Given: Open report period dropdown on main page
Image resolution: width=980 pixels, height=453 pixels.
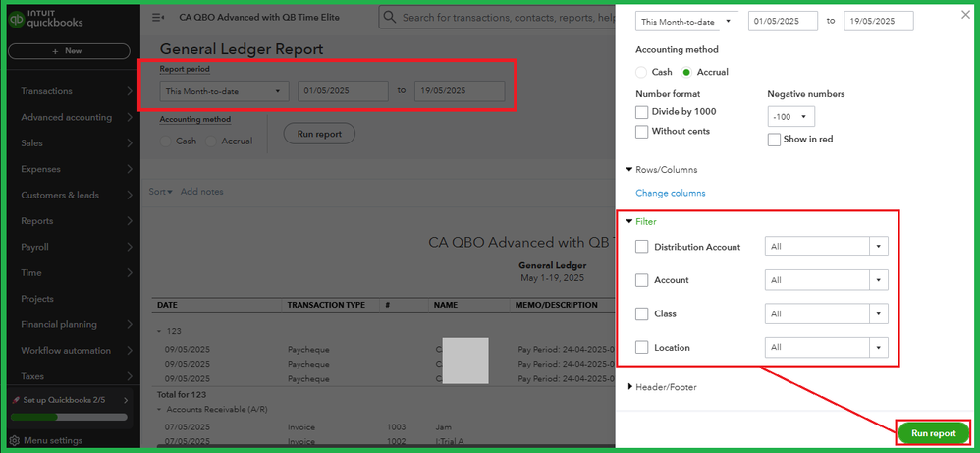Looking at the screenshot, I should coord(224,91).
